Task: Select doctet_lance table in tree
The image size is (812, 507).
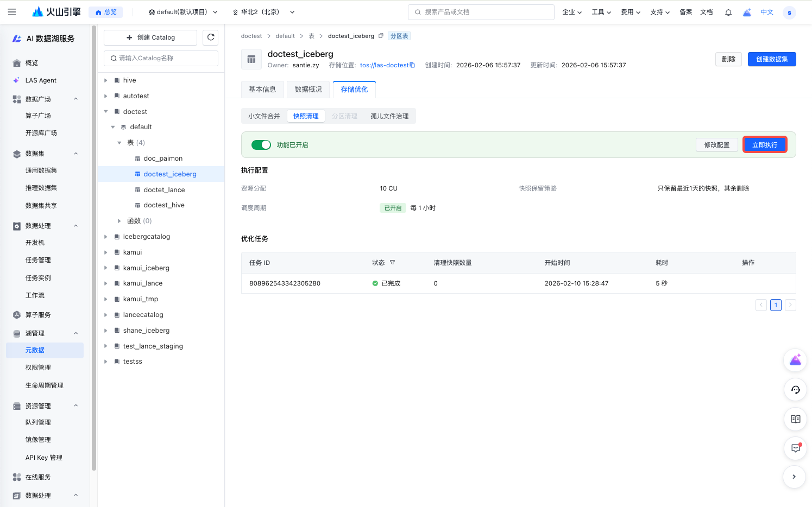Action: 164,190
